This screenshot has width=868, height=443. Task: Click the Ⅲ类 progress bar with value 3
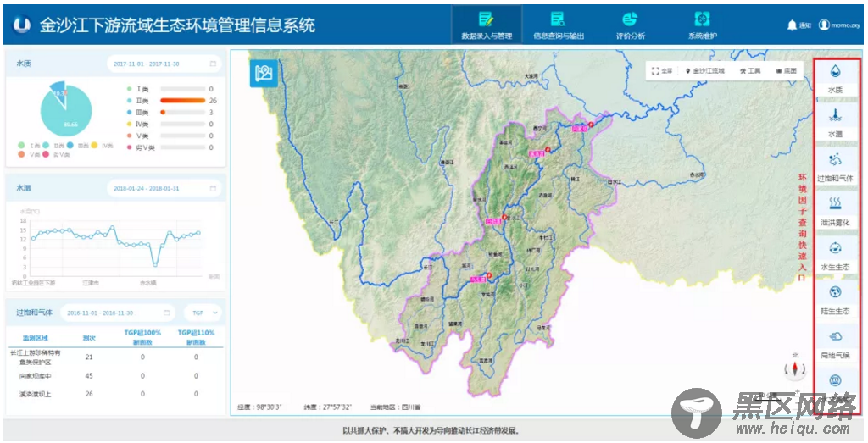point(183,113)
